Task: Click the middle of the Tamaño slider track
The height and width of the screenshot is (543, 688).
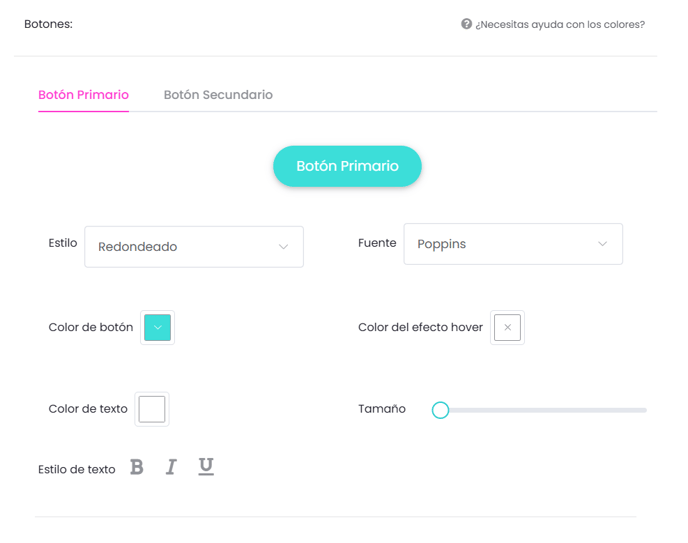Action: 543,410
